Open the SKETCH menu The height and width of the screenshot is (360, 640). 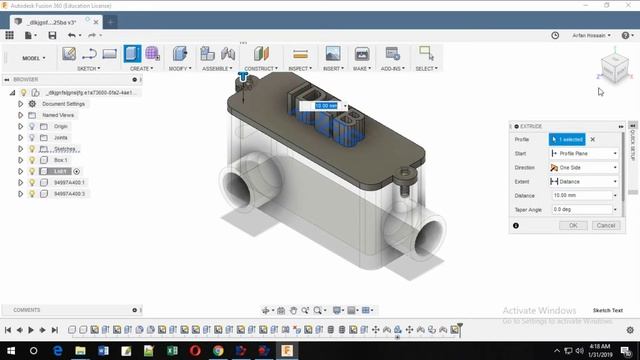pos(89,69)
